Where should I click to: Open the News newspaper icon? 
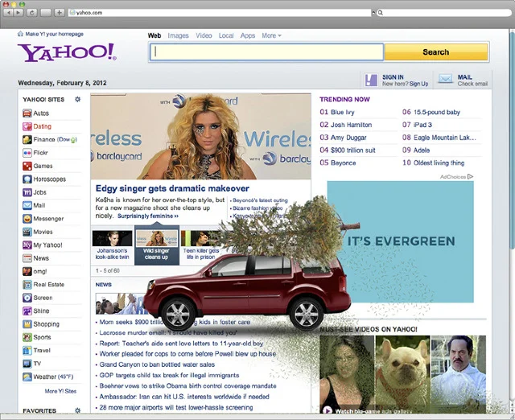tap(27, 258)
